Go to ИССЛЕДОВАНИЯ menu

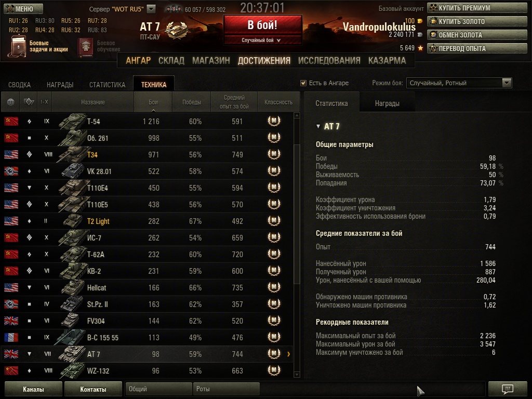pos(329,60)
